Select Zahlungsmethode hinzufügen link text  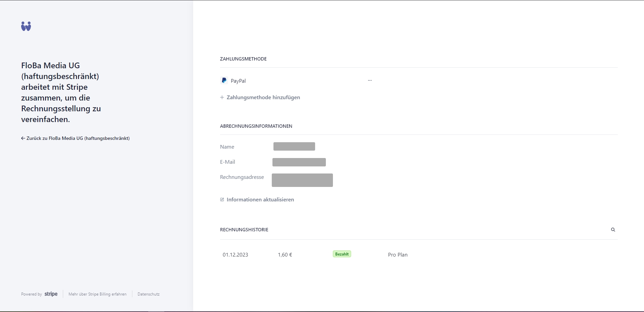coord(263,97)
